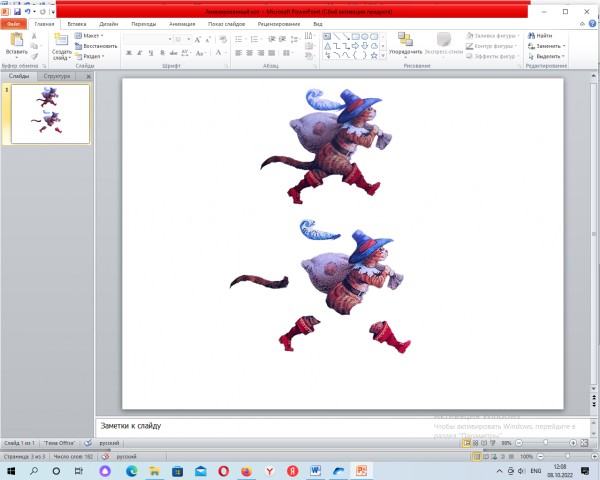Viewport: 600px width, 480px height.
Task: Toggle Italic formatting (К)
Action: point(140,53)
